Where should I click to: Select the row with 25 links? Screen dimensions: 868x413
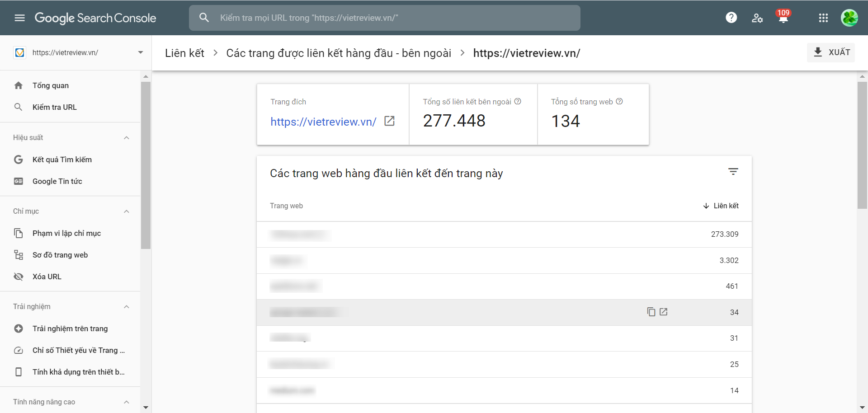click(504, 365)
